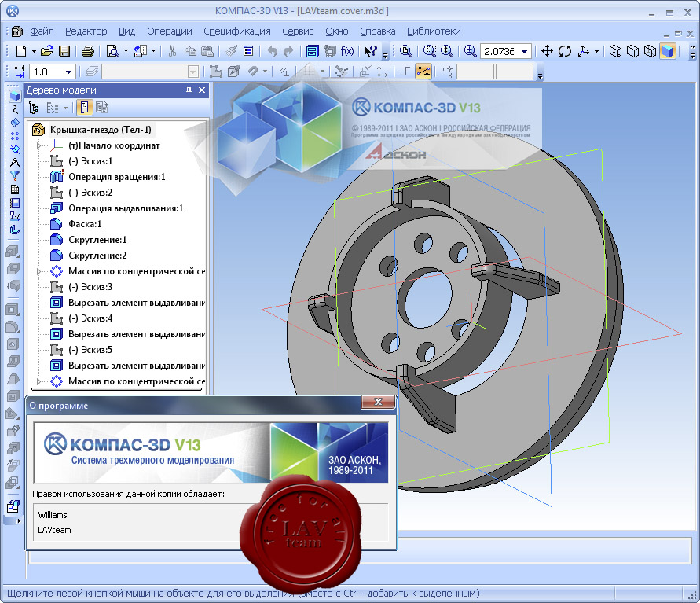This screenshot has width=700, height=603.
Task: Expand the first Массив по концентрической сетке node
Action: (38, 271)
